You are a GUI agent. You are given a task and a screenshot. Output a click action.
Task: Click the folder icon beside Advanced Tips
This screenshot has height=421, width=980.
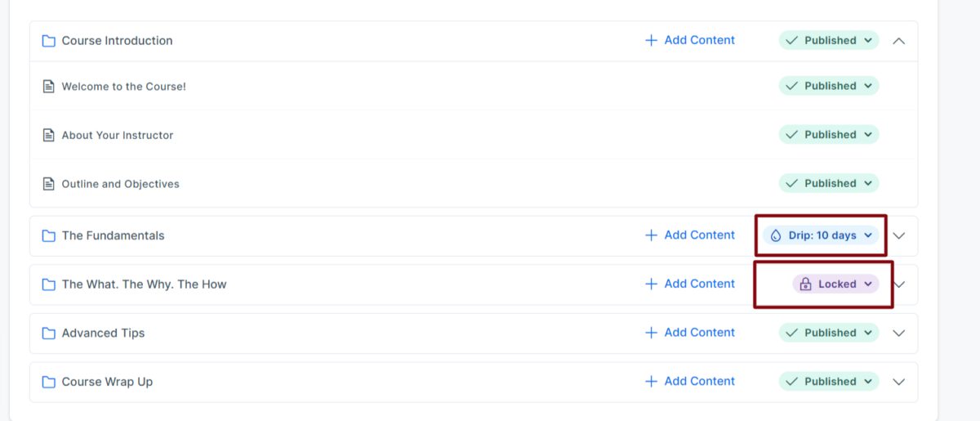(x=48, y=333)
